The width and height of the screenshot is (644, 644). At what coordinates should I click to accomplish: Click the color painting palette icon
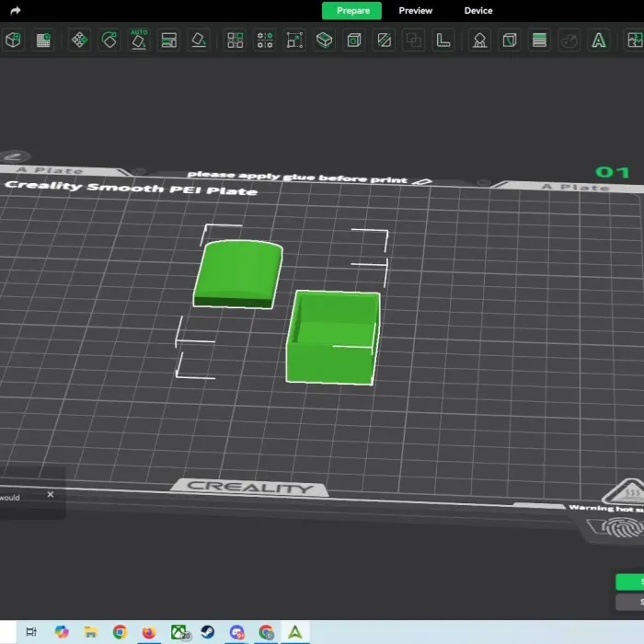[569, 40]
